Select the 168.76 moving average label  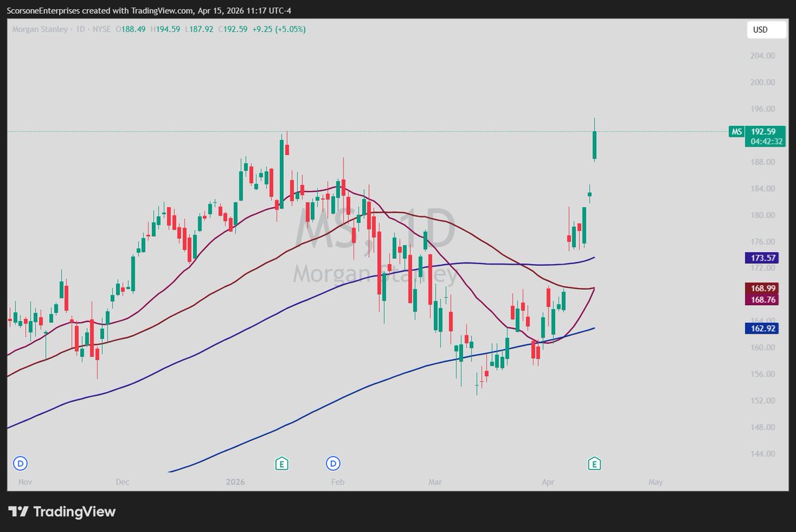coord(763,300)
